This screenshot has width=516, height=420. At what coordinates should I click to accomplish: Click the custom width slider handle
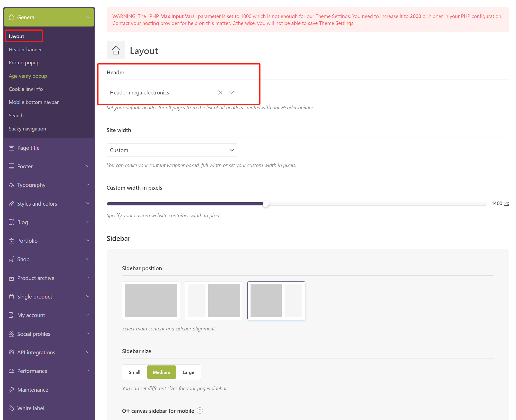pyautogui.click(x=266, y=204)
